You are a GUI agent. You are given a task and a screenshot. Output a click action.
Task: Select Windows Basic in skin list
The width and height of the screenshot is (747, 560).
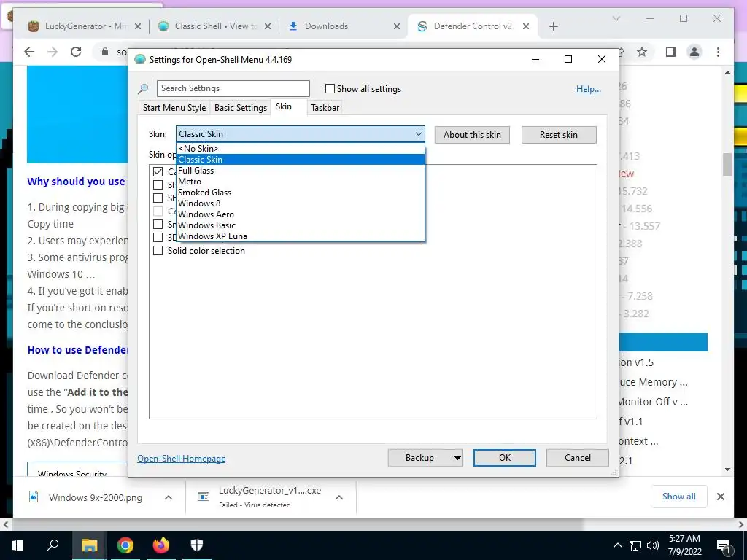[x=300, y=225]
